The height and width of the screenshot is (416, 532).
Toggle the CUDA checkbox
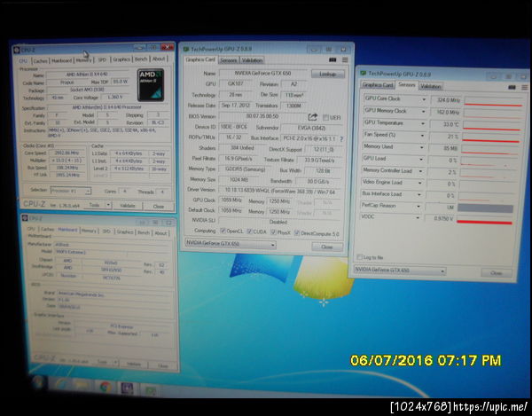249,232
